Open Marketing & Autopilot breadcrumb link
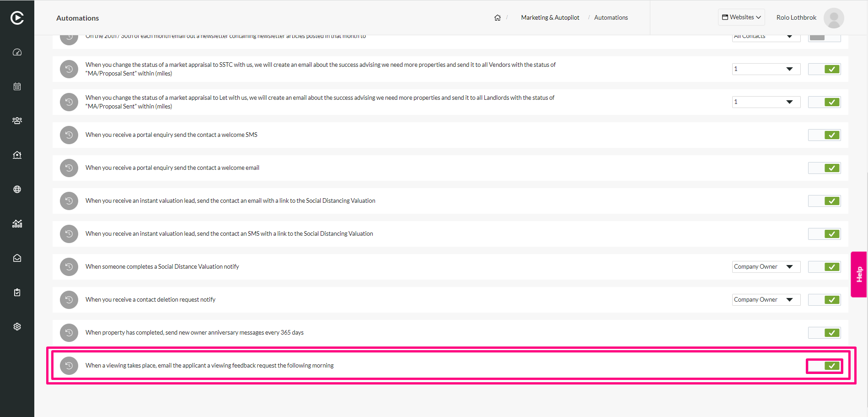The width and height of the screenshot is (868, 417). 550,18
